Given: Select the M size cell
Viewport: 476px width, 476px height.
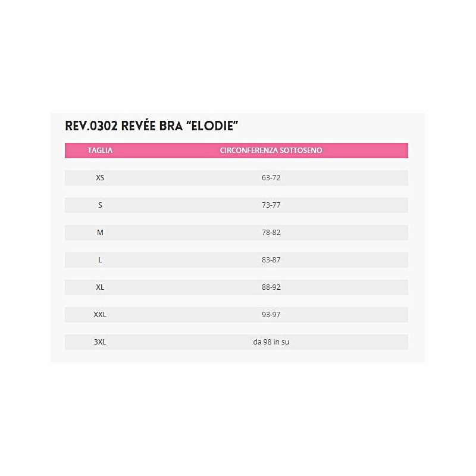Looking at the screenshot, I should point(100,233).
